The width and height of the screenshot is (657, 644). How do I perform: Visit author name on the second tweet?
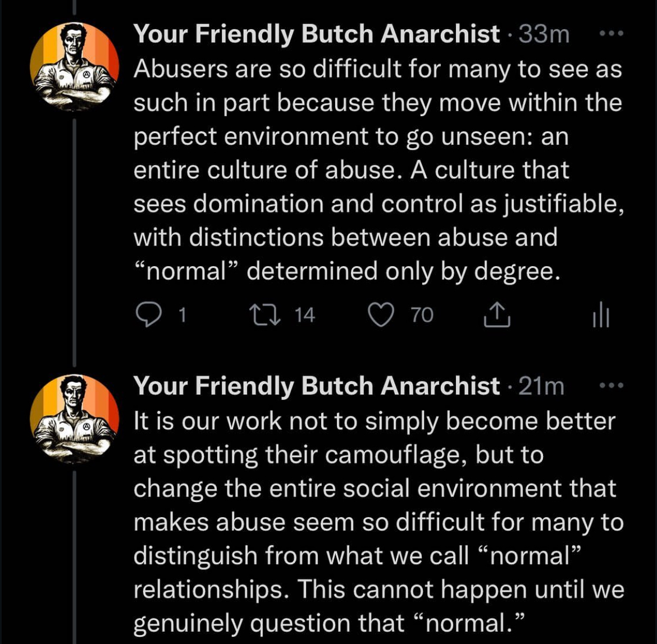coord(316,386)
